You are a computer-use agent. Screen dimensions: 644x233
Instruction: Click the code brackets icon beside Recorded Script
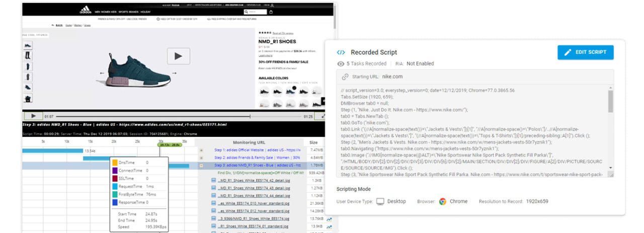tap(341, 52)
